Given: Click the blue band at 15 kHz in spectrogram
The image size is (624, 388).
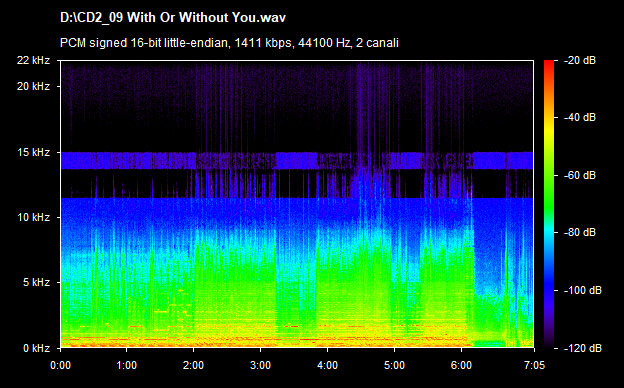Looking at the screenshot, I should pos(296,161).
